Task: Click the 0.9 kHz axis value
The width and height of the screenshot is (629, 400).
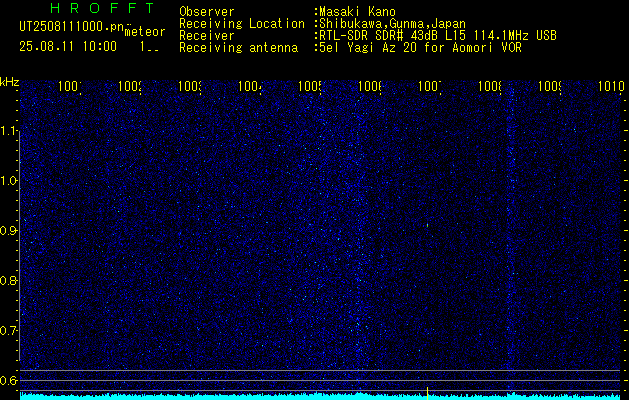Action: [x=9, y=231]
